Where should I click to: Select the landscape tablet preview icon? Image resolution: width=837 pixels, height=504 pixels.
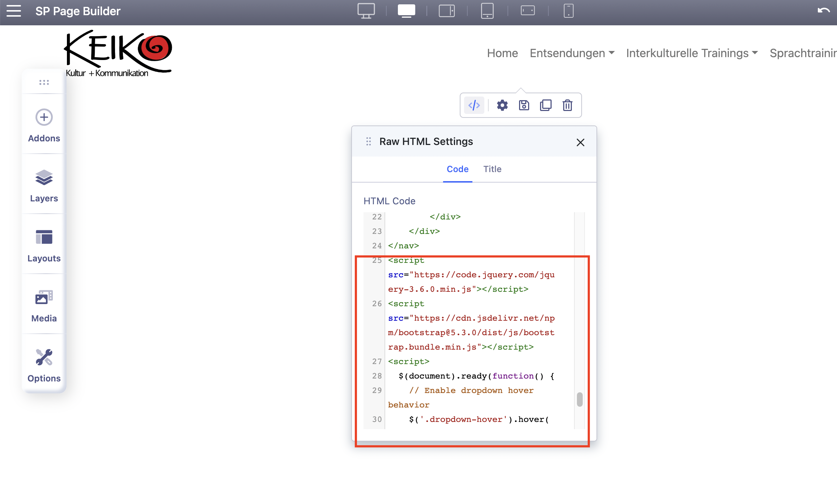[447, 11]
